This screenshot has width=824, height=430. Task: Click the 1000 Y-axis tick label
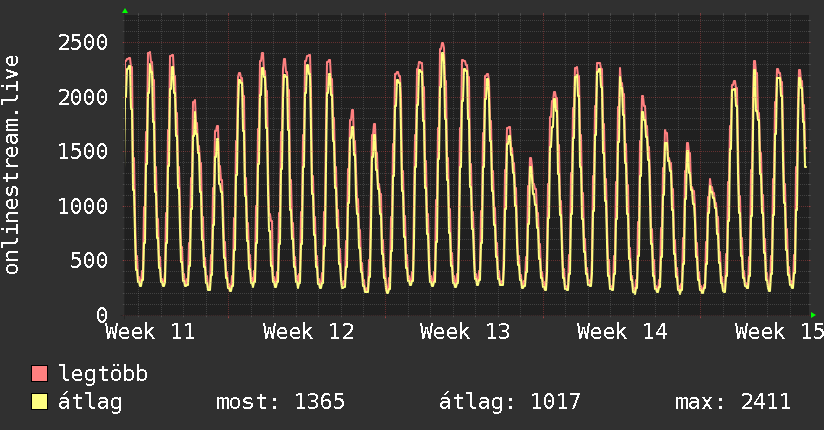(x=83, y=207)
